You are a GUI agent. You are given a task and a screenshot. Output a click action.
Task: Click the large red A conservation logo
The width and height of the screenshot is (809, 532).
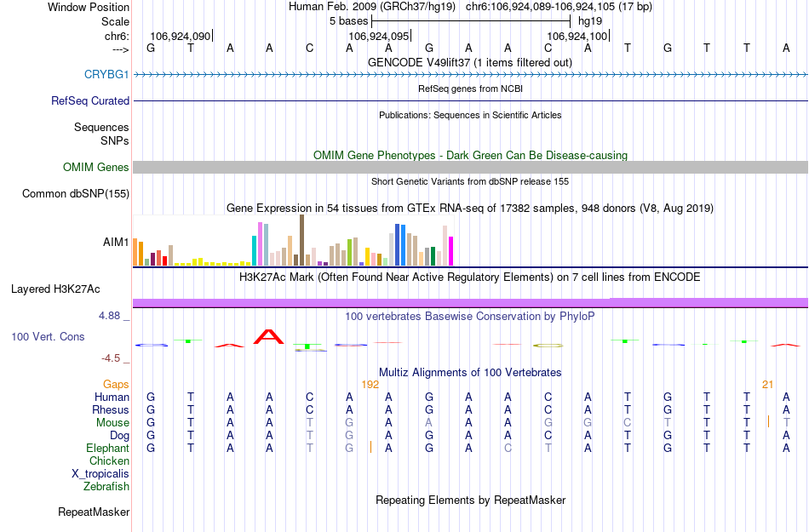[x=269, y=336]
